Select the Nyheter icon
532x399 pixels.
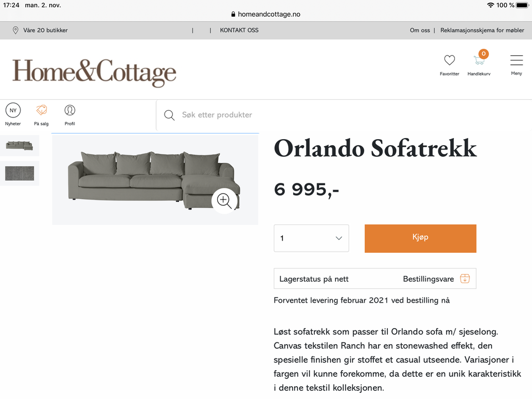click(13, 110)
